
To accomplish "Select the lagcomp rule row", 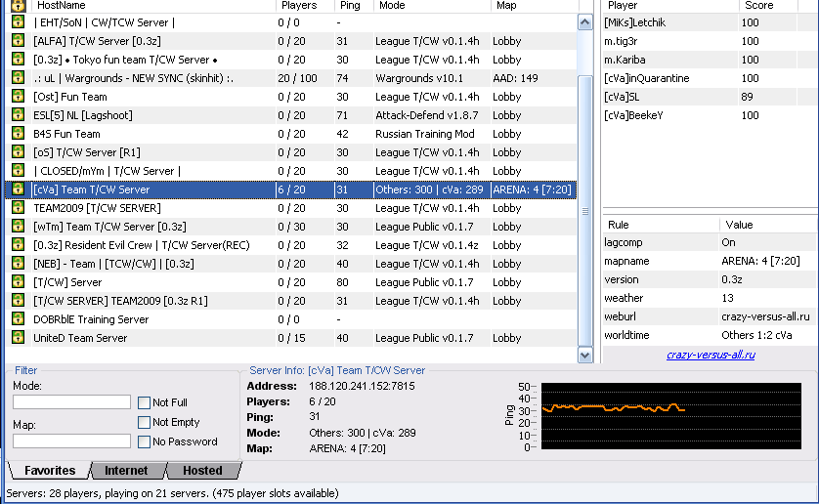I will (709, 242).
